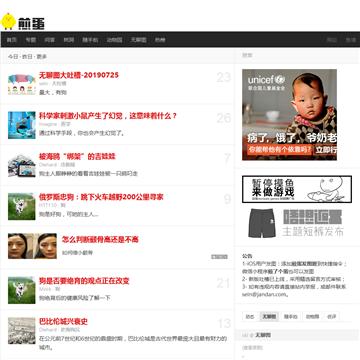Switch to the 无聊图 tab in the sidebar widget

269,317
